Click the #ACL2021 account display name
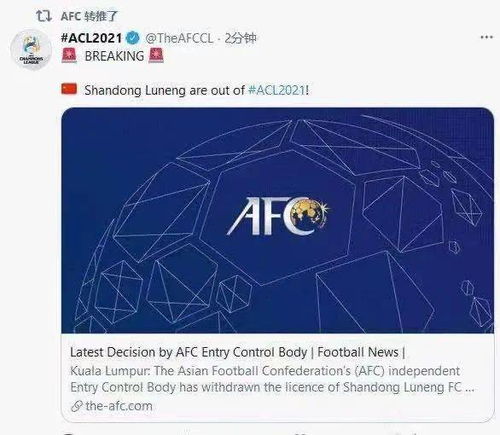Screen dimensions: 500x435 (x=92, y=38)
